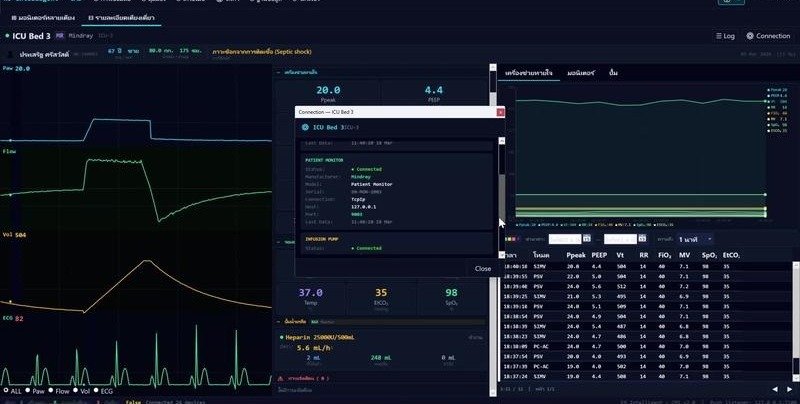The height and width of the screenshot is (404, 800).
Task: Click the EtCO₂ column header
Action: click(x=731, y=255)
